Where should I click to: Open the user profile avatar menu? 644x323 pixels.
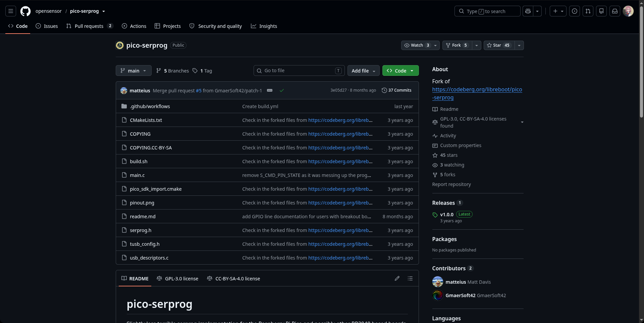(x=628, y=11)
